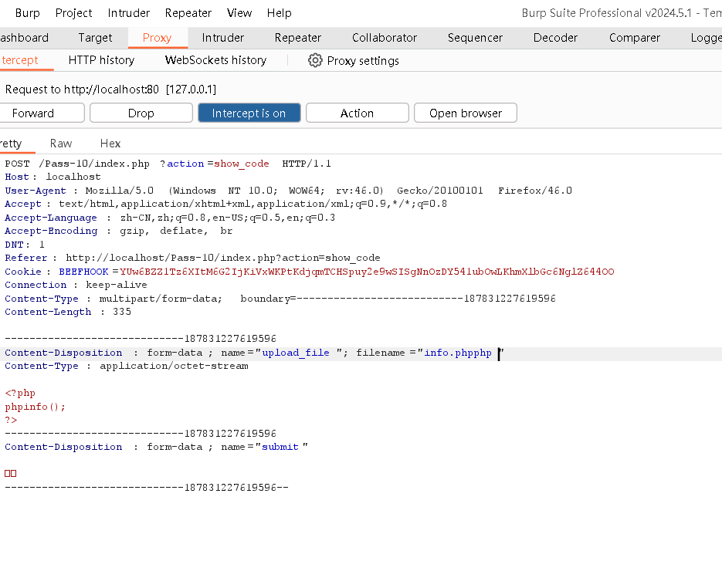Click the Content-Length value 335
Image resolution: width=722 pixels, height=588 pixels.
pyautogui.click(x=122, y=312)
